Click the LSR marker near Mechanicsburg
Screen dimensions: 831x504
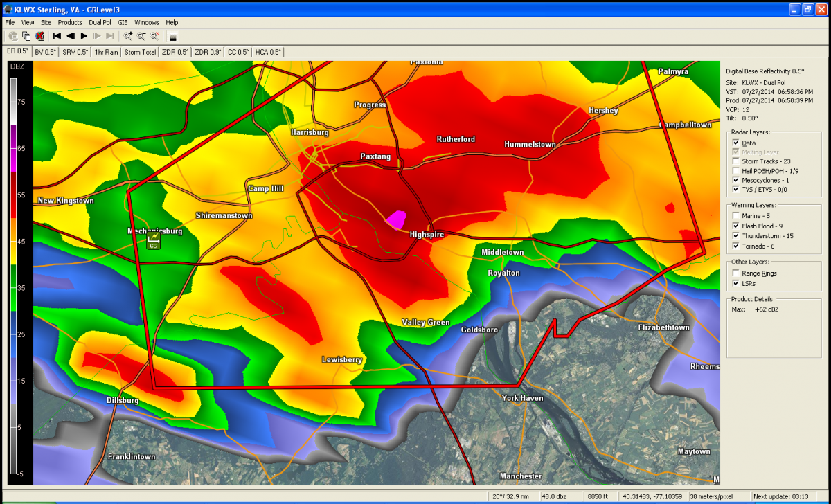coord(153,240)
